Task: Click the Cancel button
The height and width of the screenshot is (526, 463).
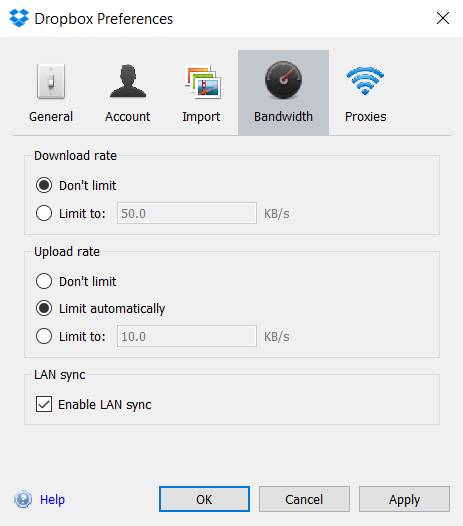Action: (x=304, y=499)
